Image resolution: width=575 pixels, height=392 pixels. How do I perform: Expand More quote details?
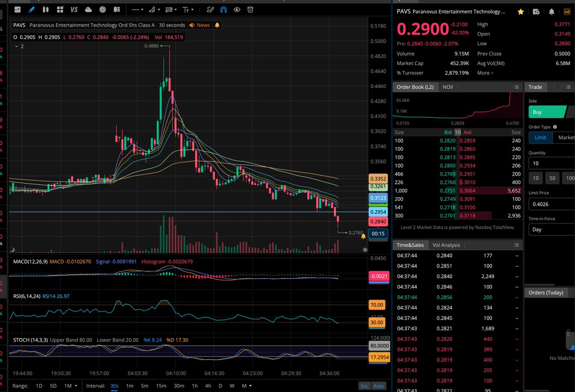(485, 73)
